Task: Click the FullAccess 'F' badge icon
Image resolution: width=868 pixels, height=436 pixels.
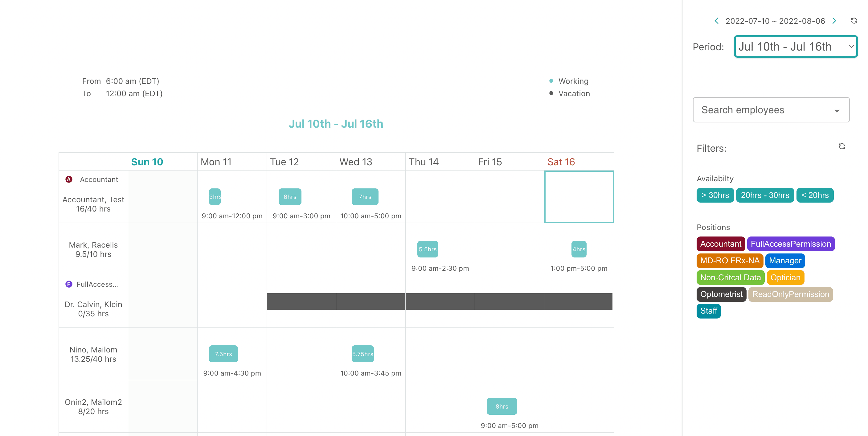Action: pos(69,284)
